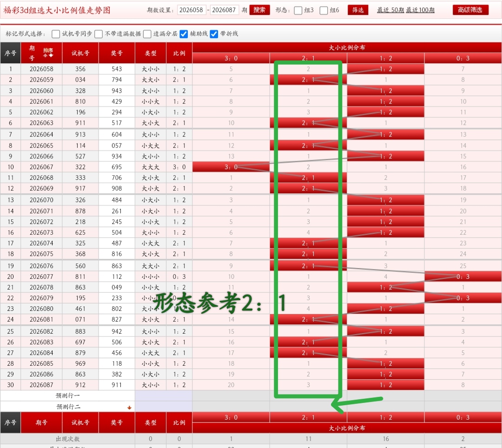The width and height of the screenshot is (502, 448).
Task: Click the ascending sort arrow on 期号 column
Action: 45,56
